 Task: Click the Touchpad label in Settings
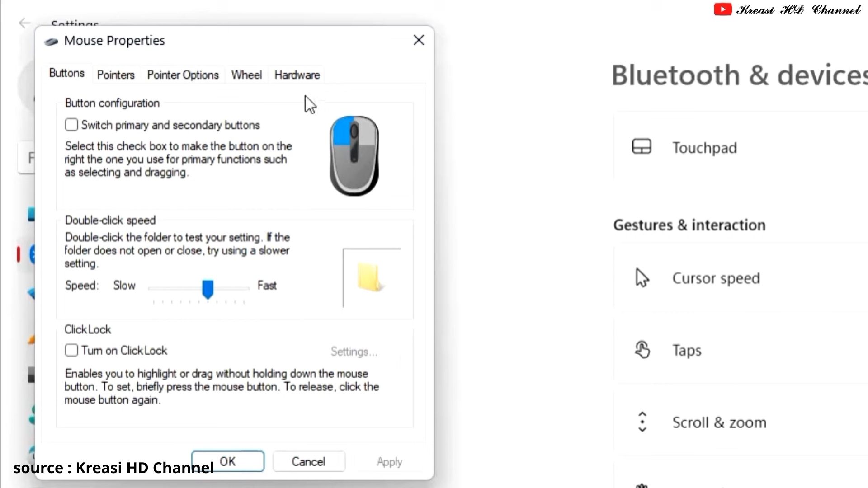pyautogui.click(x=704, y=148)
